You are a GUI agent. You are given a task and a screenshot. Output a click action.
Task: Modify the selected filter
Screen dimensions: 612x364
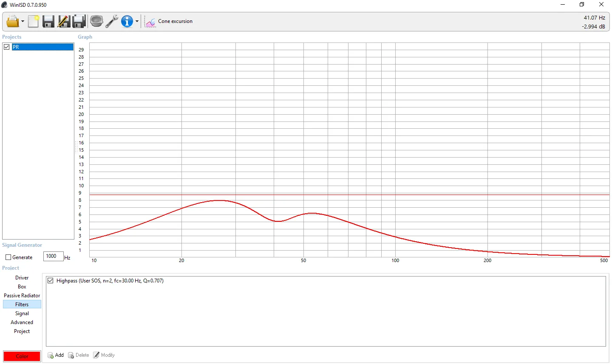pos(104,355)
